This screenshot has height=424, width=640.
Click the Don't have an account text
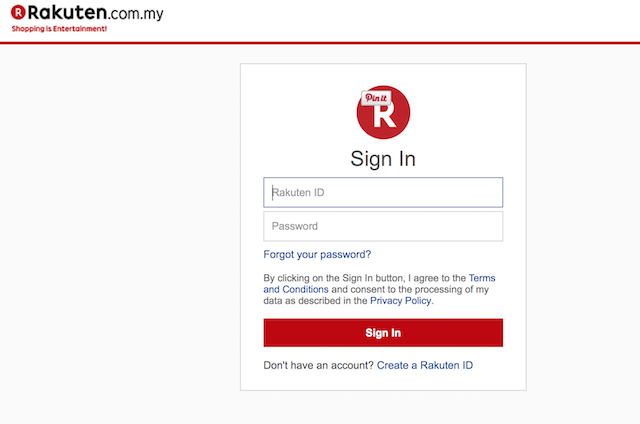(x=318, y=365)
